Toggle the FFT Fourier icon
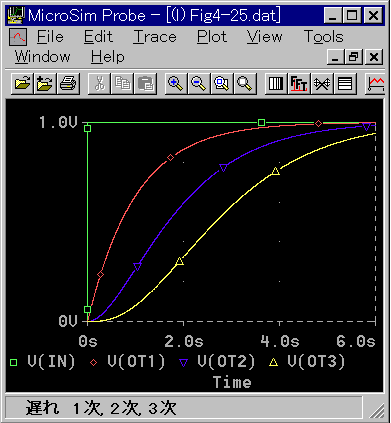391x423 pixels. 299,83
